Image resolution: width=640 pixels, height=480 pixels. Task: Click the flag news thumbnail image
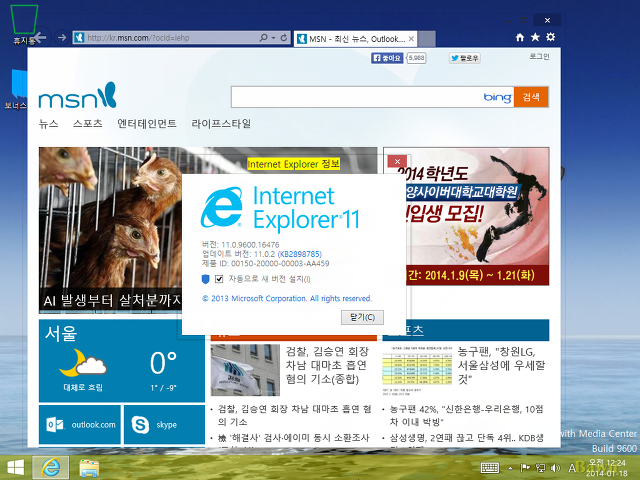[x=245, y=370]
